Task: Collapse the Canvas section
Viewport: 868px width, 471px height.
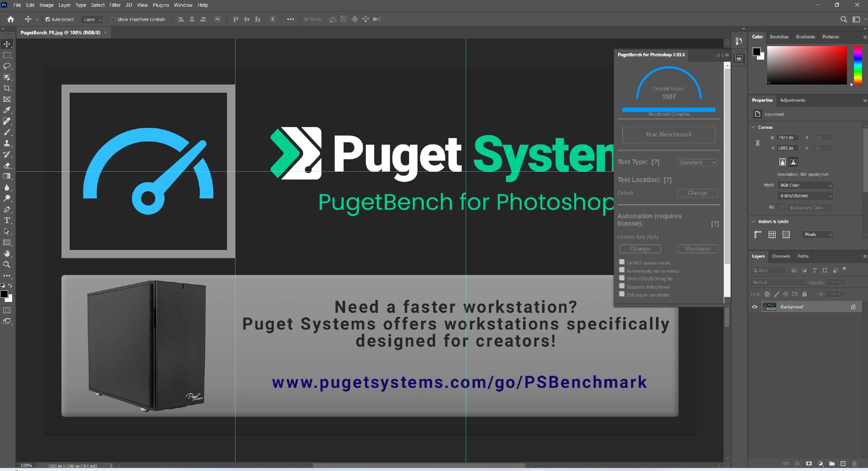Action: (753, 127)
